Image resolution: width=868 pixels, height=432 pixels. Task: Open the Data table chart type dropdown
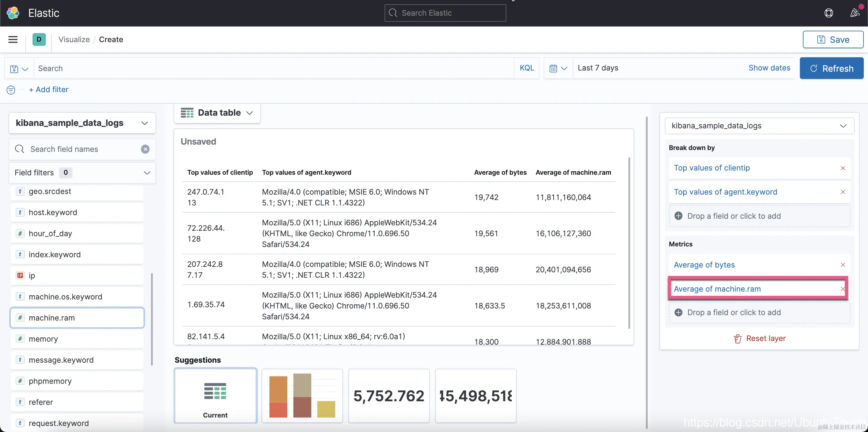coord(217,113)
